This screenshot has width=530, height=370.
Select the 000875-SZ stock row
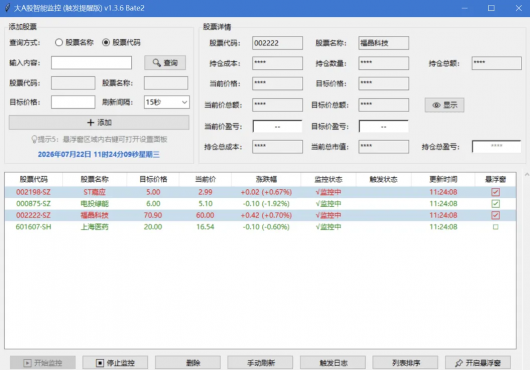pos(260,204)
